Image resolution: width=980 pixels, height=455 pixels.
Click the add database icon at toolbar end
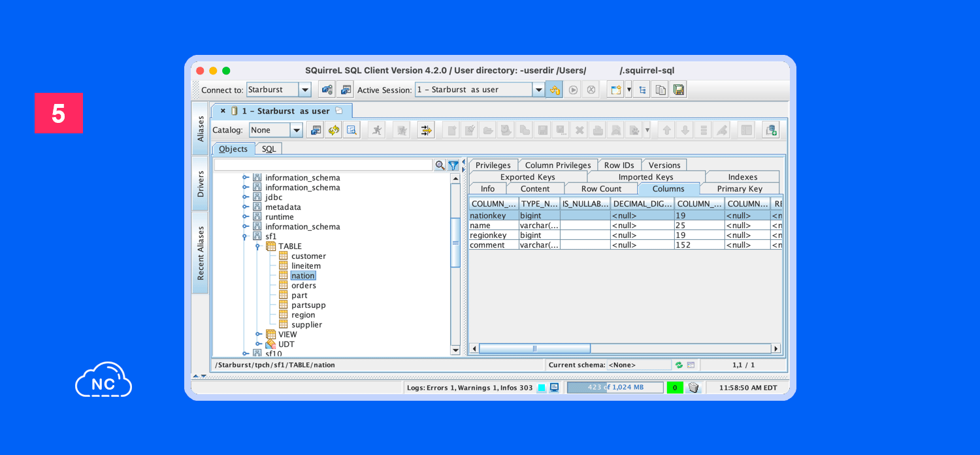771,130
